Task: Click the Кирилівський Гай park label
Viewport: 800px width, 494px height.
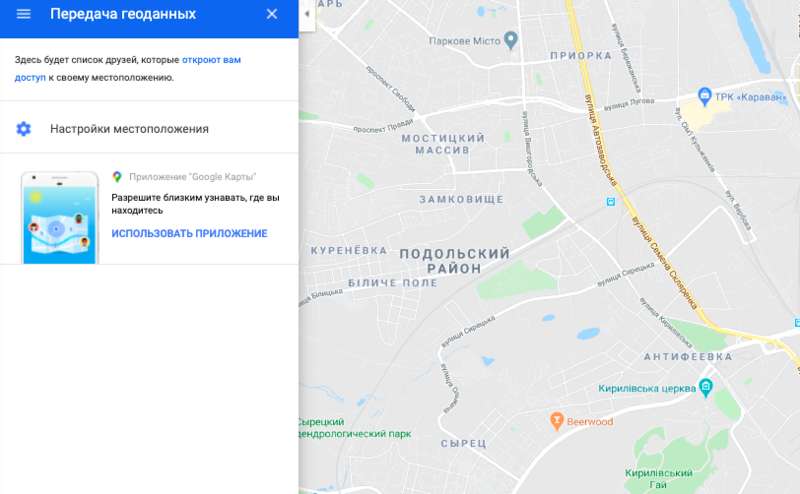Action: click(658, 479)
